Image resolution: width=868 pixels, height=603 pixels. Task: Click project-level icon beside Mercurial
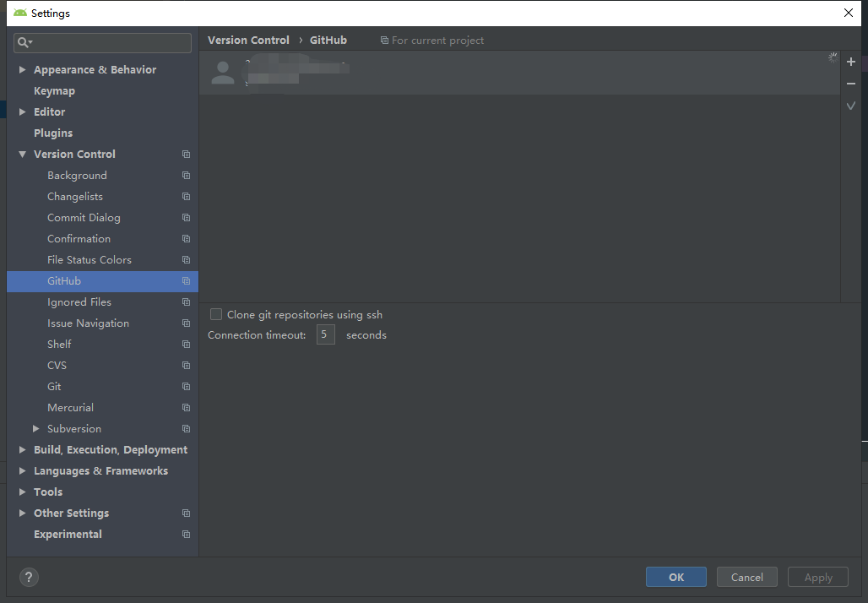click(186, 408)
